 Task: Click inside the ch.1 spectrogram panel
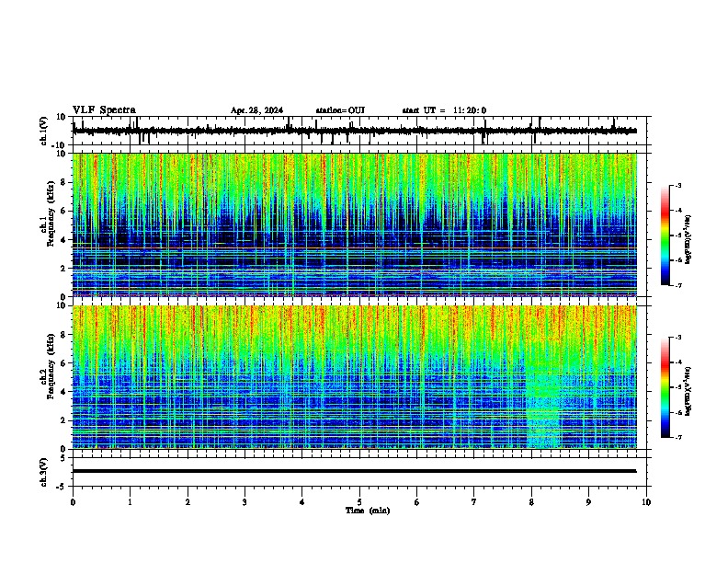[x=355, y=224]
